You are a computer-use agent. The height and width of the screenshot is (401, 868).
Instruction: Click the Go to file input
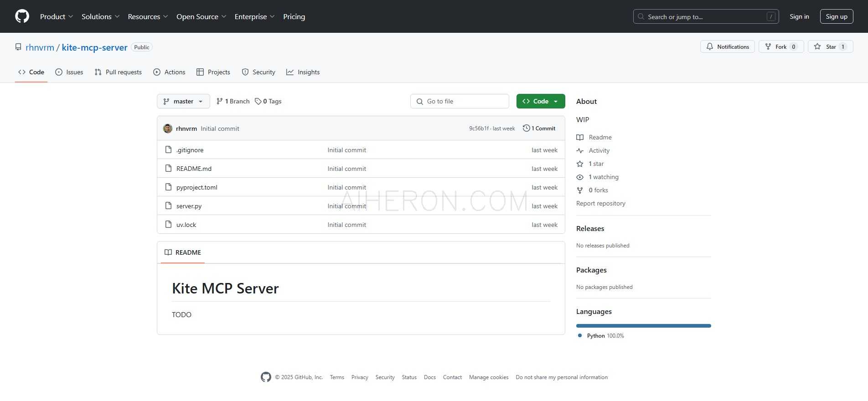click(460, 101)
